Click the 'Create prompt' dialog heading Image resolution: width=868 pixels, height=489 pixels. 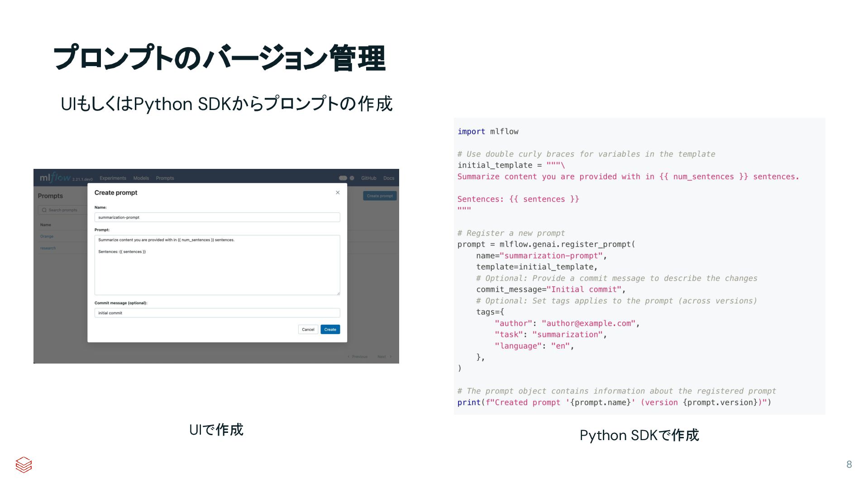116,192
